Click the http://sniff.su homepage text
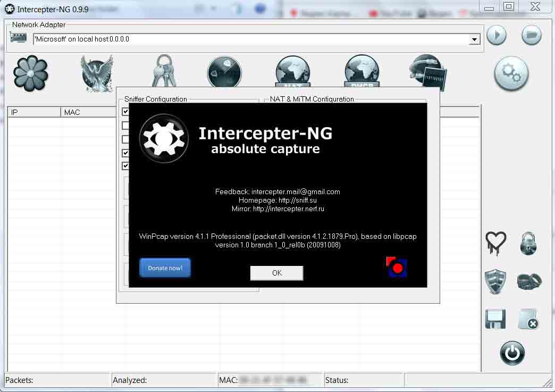 click(x=297, y=200)
